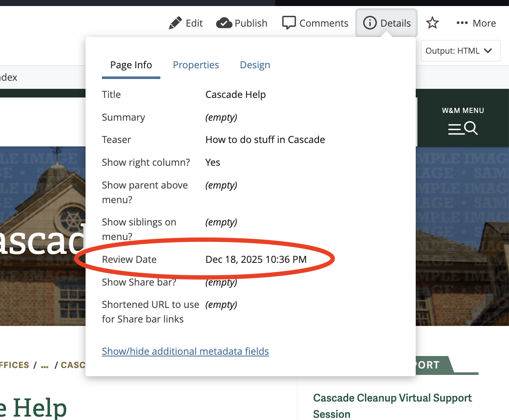Open the Output: HTML dropdown

click(460, 50)
